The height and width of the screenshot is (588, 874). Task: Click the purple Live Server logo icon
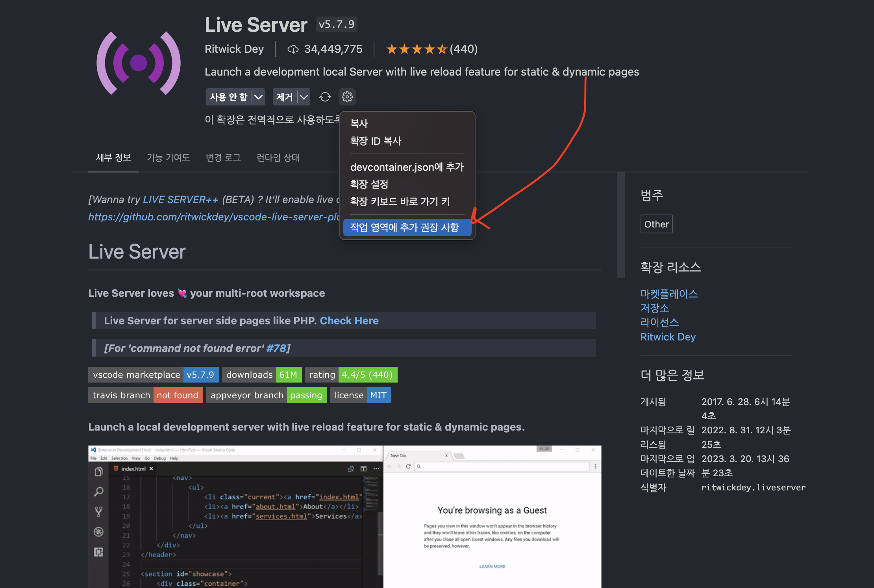pos(139,63)
